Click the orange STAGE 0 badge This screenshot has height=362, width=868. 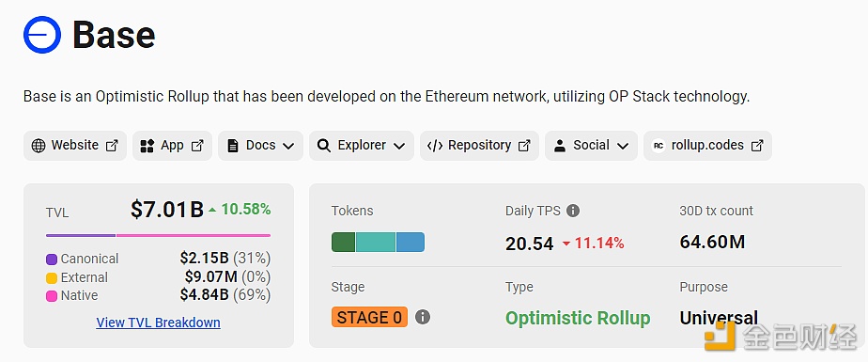370,317
